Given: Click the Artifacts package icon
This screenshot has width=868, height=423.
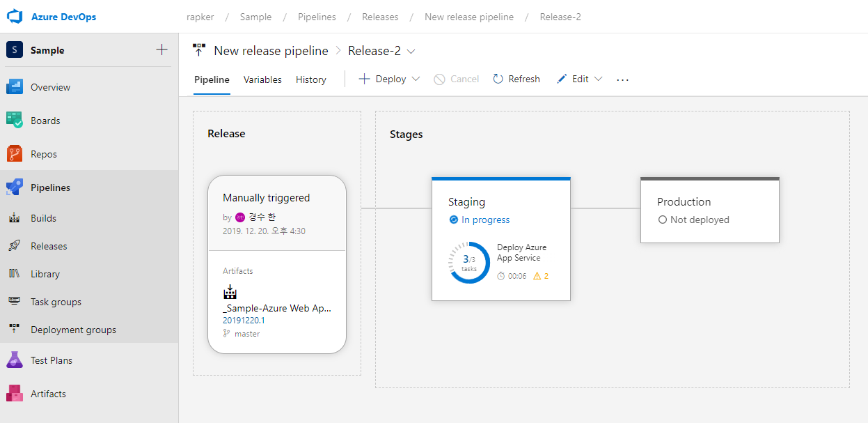Looking at the screenshot, I should pyautogui.click(x=15, y=394).
